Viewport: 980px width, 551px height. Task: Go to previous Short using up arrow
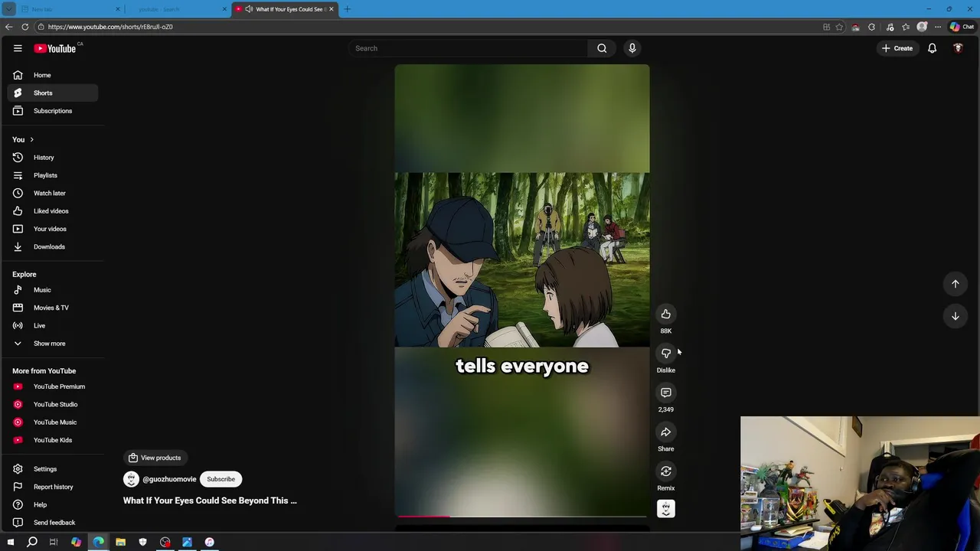955,284
